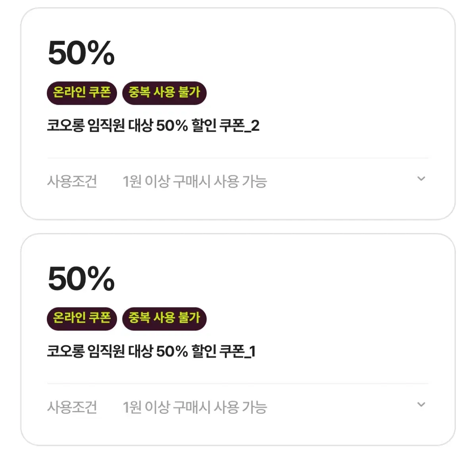Viewport: 476px width, 459px height.
Task: Tap the 중복 사용 불가 badge on 쿠폰_1
Action: pos(164,319)
